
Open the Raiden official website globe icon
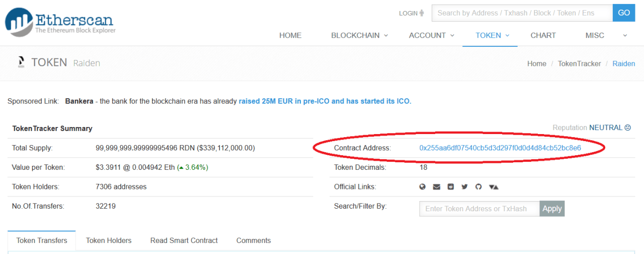[x=423, y=186]
